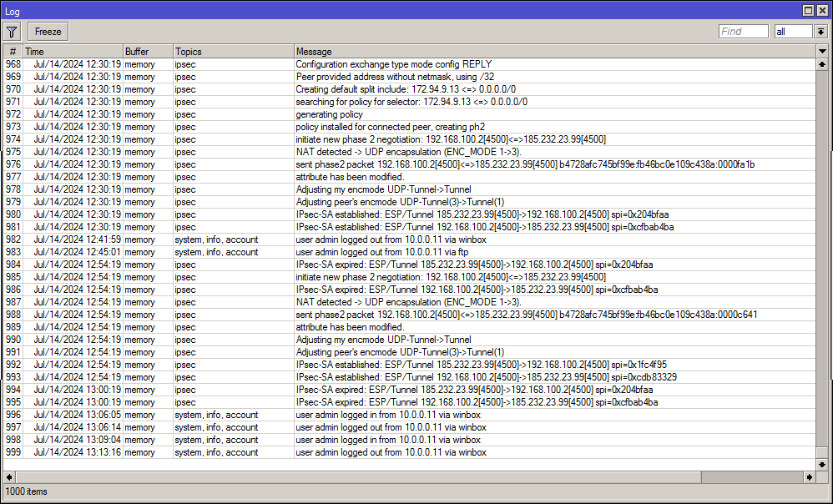
Task: Click the filter funnel icon
Action: (12, 32)
